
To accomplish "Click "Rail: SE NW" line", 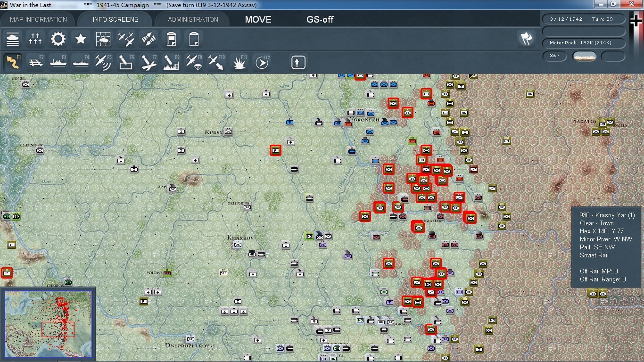I will pos(597,247).
